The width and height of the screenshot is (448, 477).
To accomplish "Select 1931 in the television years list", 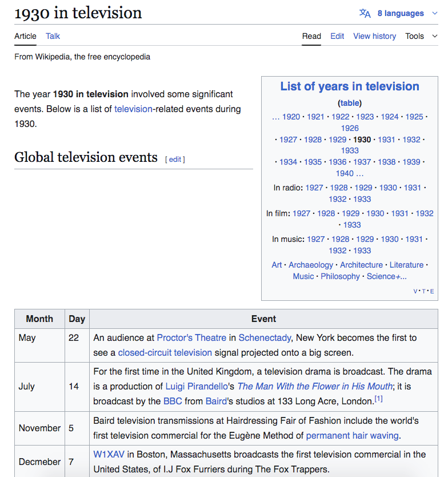I will (386, 140).
